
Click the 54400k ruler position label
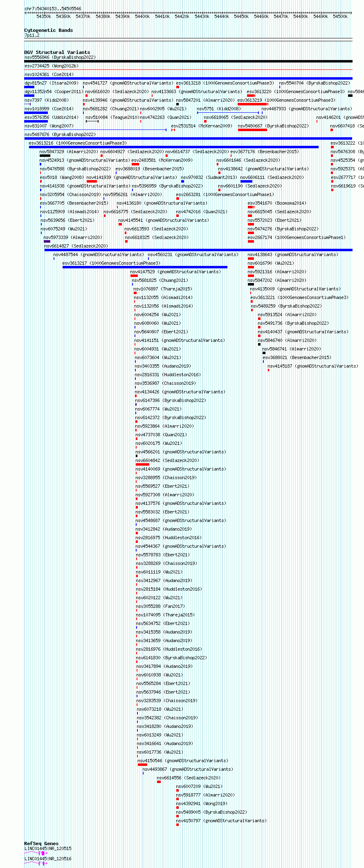pyautogui.click(x=142, y=16)
